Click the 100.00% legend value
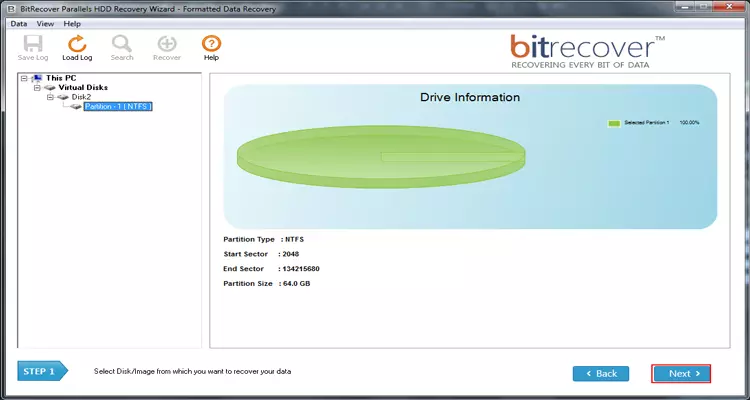Screen dimensions: 750x400 tap(689, 123)
